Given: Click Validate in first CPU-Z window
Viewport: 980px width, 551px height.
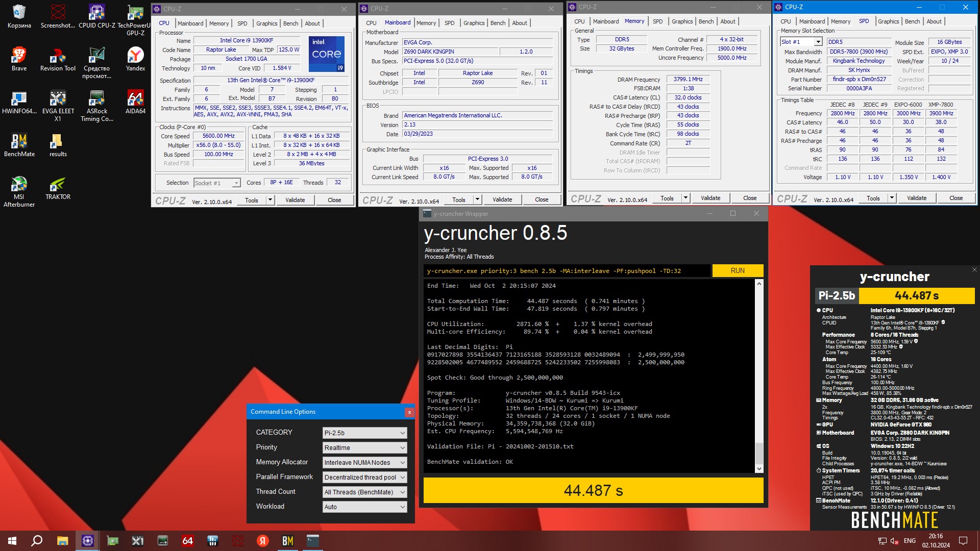Looking at the screenshot, I should click(295, 200).
